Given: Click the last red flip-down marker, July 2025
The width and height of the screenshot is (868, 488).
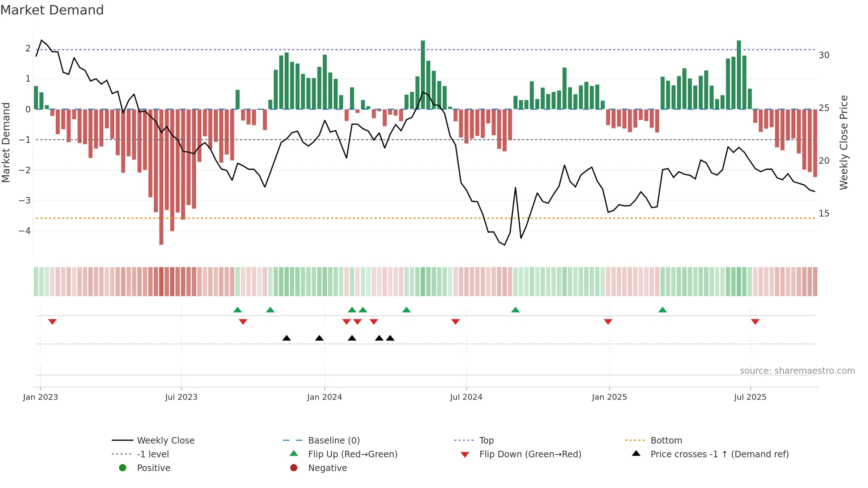Looking at the screenshot, I should tap(755, 322).
